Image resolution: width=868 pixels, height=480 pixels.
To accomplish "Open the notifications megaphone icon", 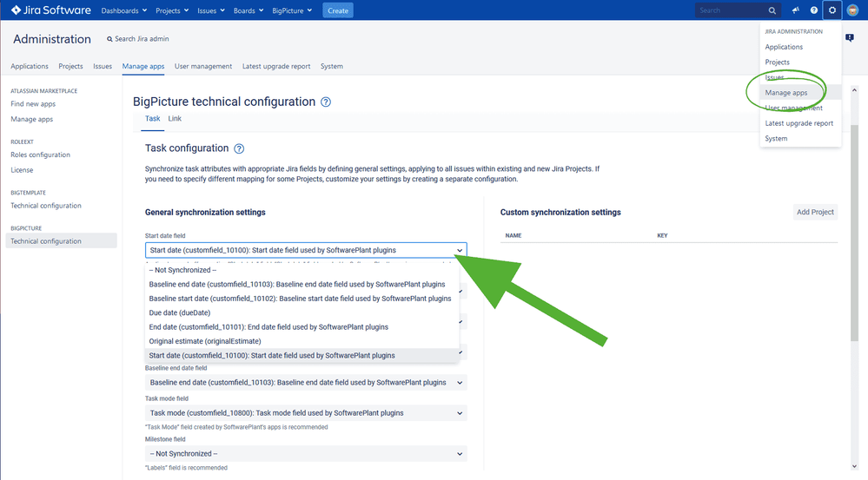I will pos(796,10).
